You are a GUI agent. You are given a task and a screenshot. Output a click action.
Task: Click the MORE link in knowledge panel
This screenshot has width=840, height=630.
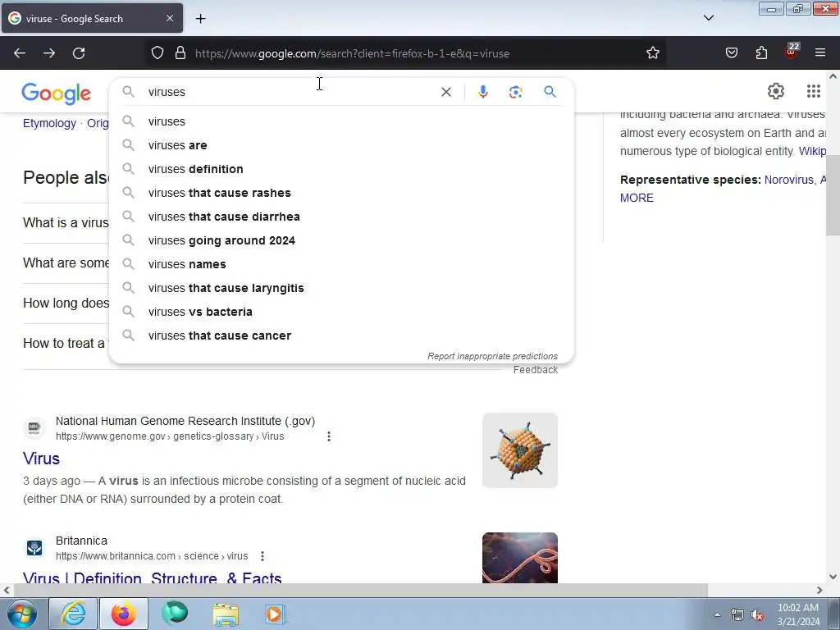[x=637, y=199]
